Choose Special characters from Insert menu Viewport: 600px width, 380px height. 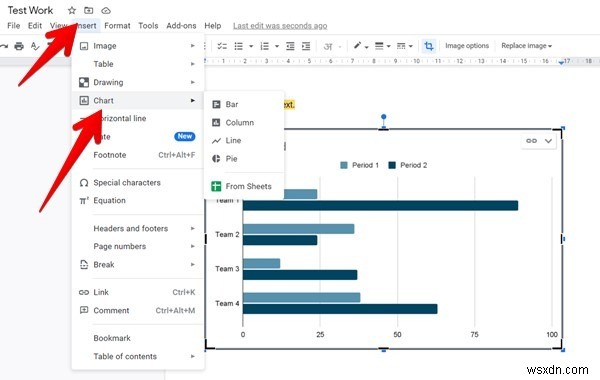click(137, 183)
